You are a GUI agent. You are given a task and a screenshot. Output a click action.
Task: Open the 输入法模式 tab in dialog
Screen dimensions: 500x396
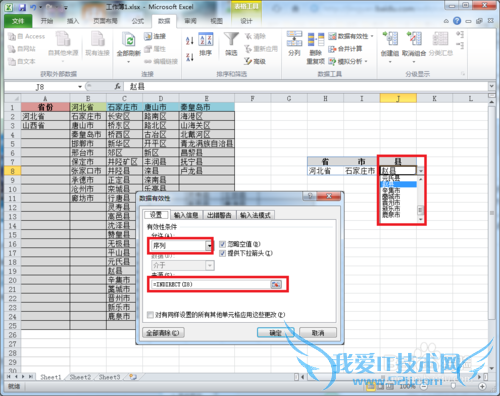[255, 215]
